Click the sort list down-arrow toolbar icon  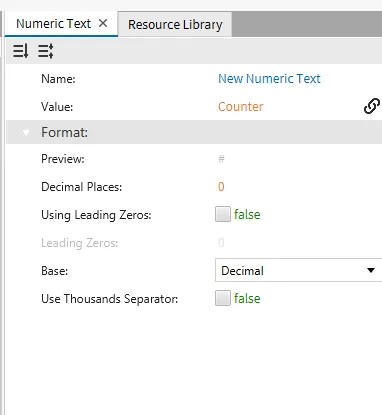21,51
